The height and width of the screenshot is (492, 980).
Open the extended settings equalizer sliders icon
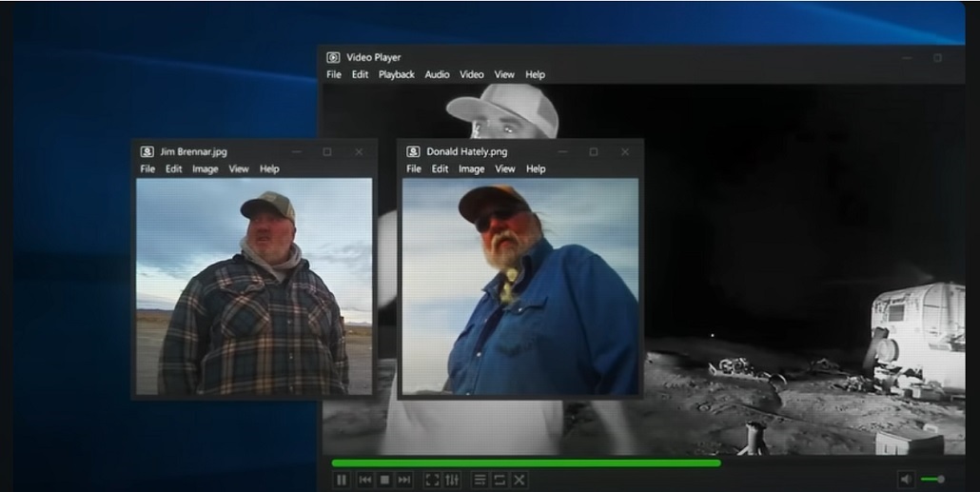click(x=452, y=481)
